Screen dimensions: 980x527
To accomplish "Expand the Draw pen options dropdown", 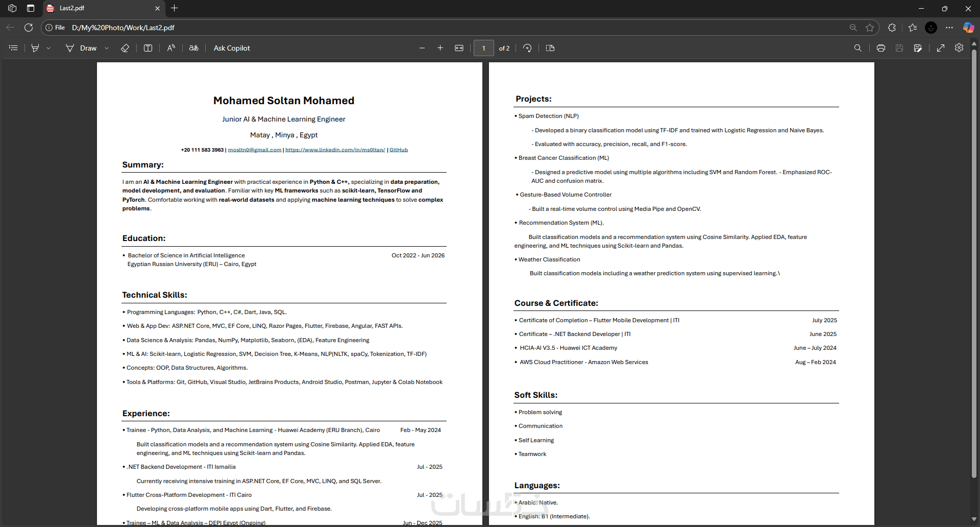I will coord(107,48).
